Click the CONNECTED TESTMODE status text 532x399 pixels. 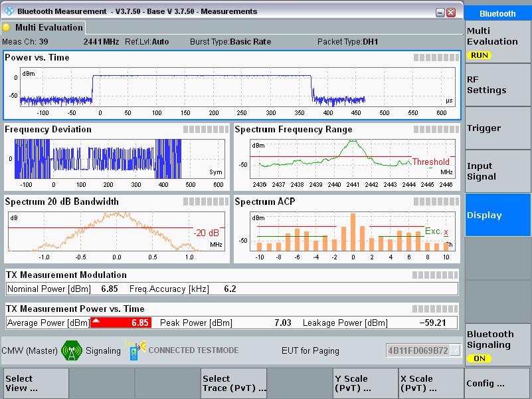pyautogui.click(x=193, y=350)
